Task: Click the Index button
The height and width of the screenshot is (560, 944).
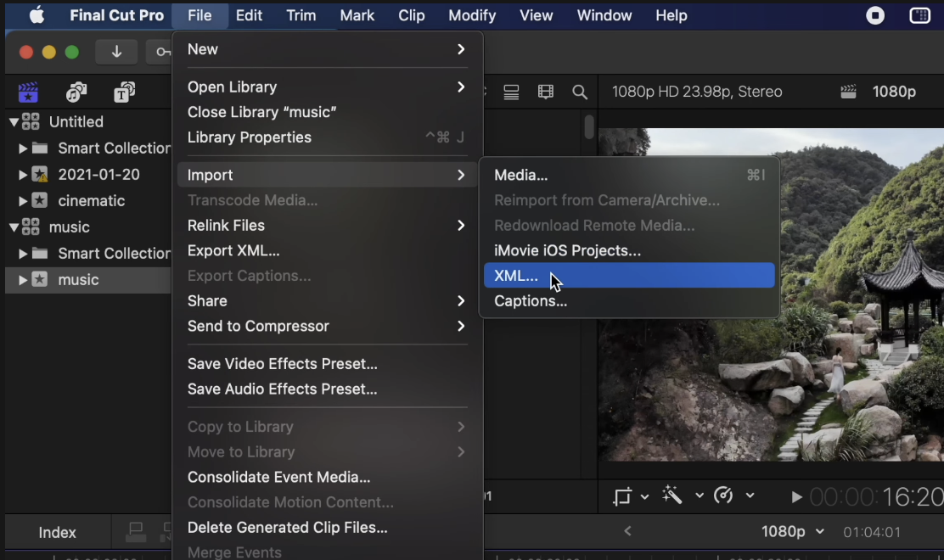Action: [x=57, y=532]
